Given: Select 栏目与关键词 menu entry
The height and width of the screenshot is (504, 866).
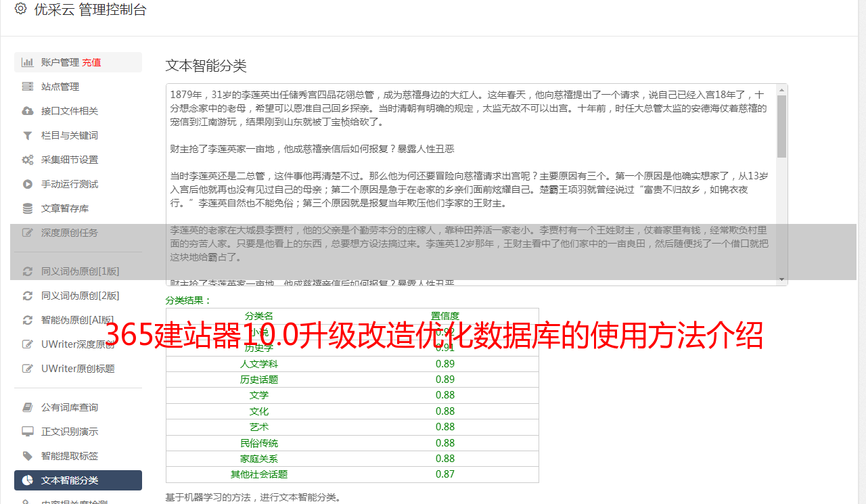Looking at the screenshot, I should tap(78, 135).
